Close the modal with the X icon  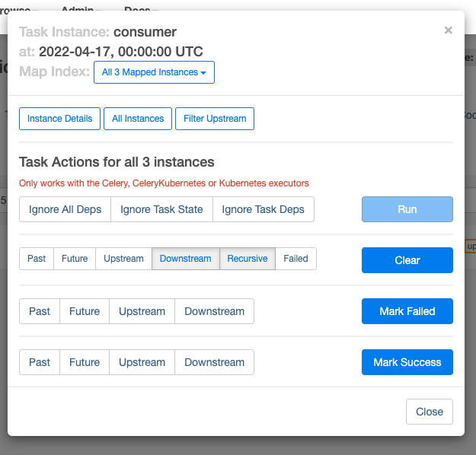(448, 30)
